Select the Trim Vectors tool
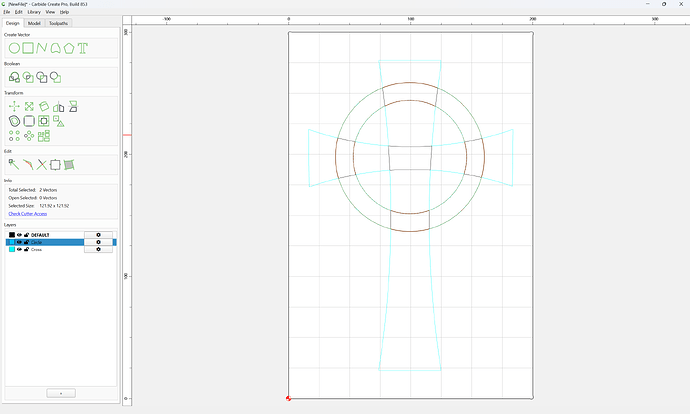The width and height of the screenshot is (690, 414). [42, 165]
